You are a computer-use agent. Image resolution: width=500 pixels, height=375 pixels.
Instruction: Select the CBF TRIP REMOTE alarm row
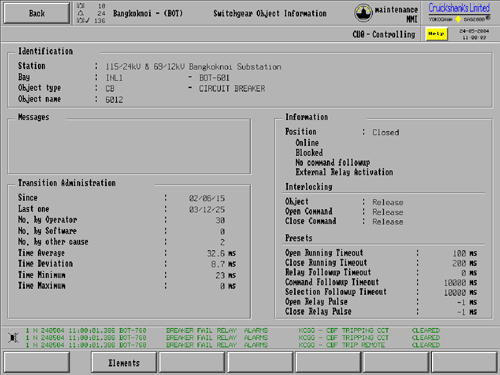pyautogui.click(x=233, y=345)
